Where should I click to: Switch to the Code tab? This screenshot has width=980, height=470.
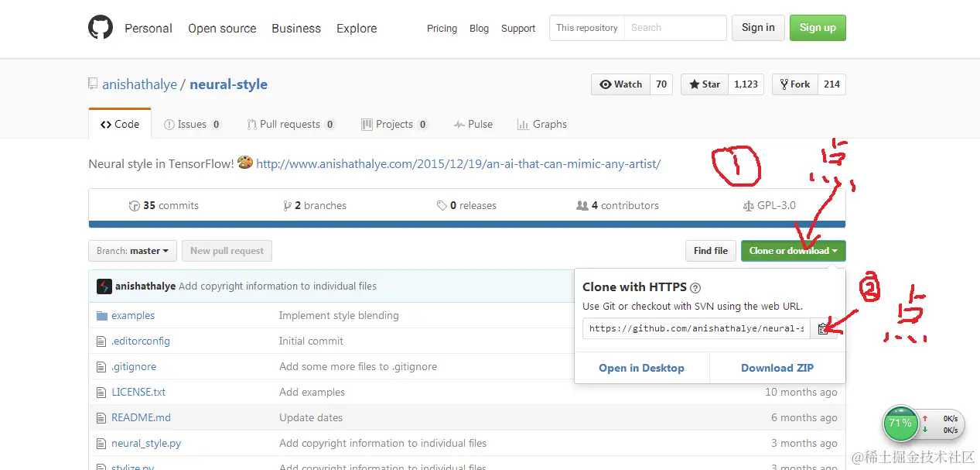[x=120, y=124]
